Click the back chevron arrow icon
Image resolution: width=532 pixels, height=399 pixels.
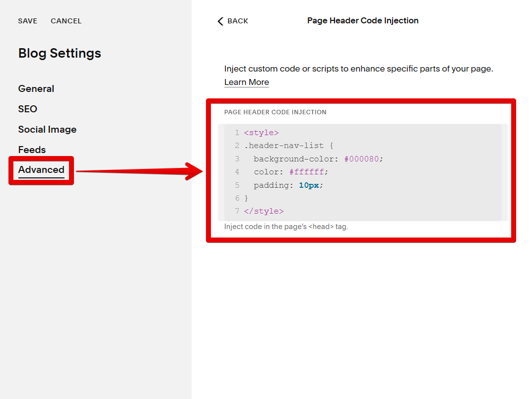220,21
